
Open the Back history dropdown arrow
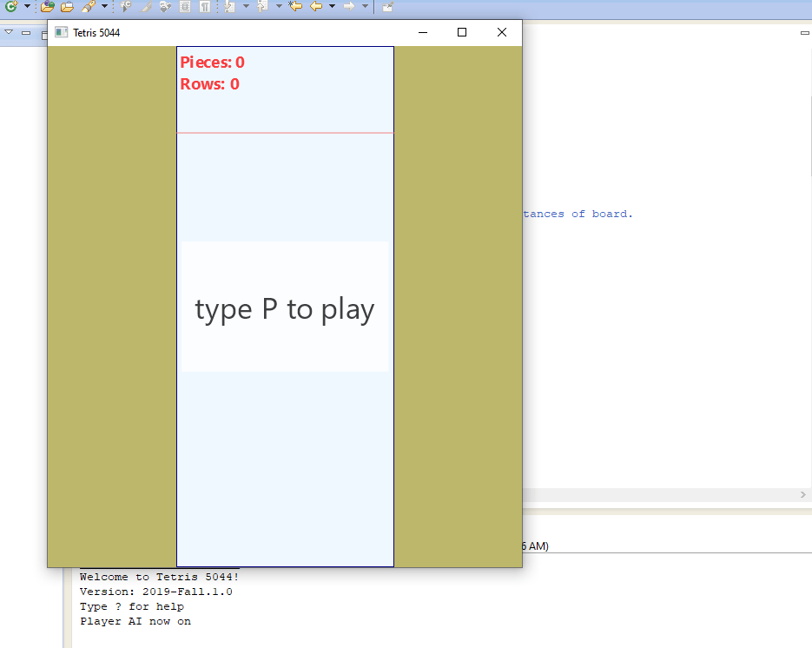[x=332, y=6]
